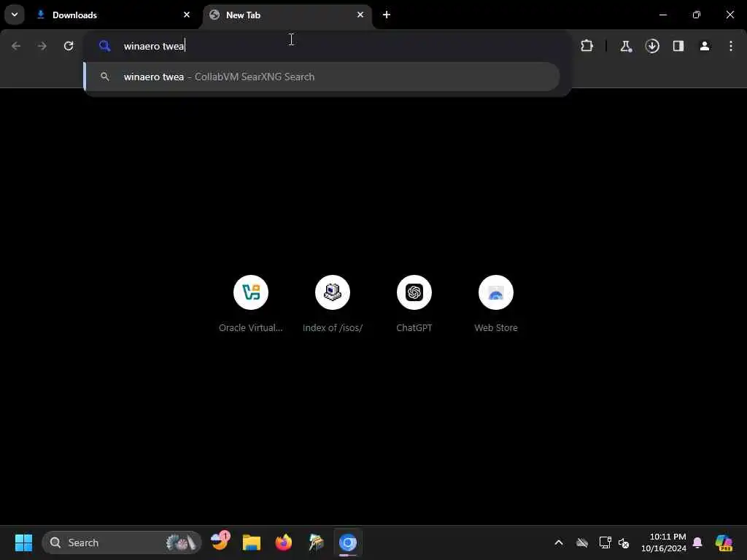The image size is (747, 560).
Task: Open the Windows Start menu
Action: [24, 542]
